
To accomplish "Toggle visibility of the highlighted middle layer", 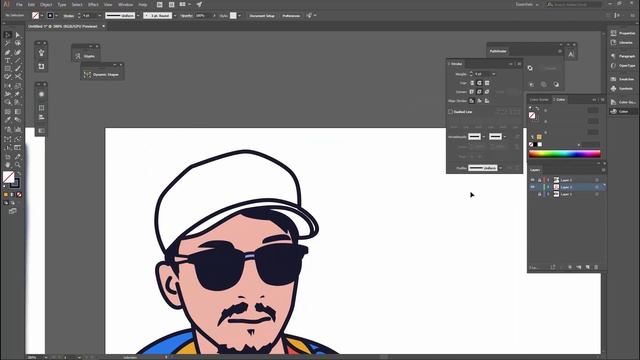I will [532, 187].
